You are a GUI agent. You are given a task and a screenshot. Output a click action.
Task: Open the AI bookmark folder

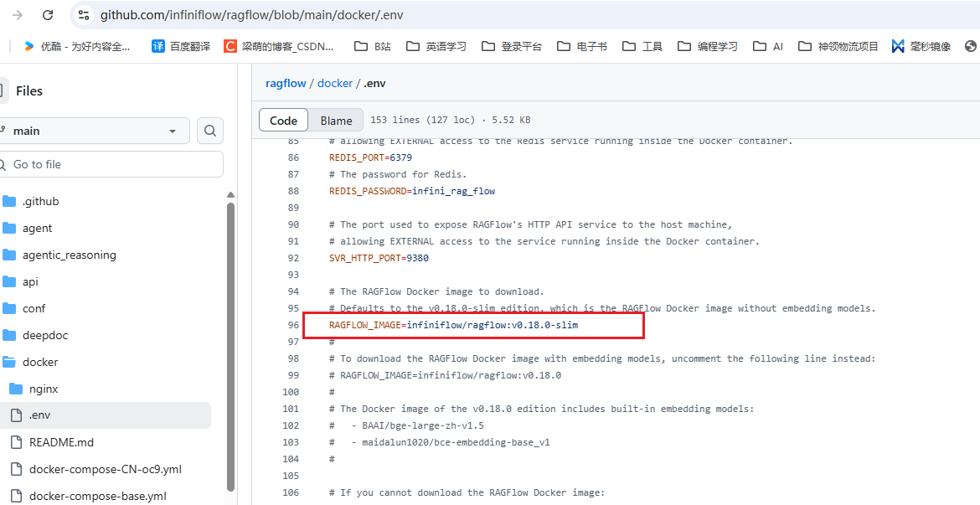pos(768,46)
